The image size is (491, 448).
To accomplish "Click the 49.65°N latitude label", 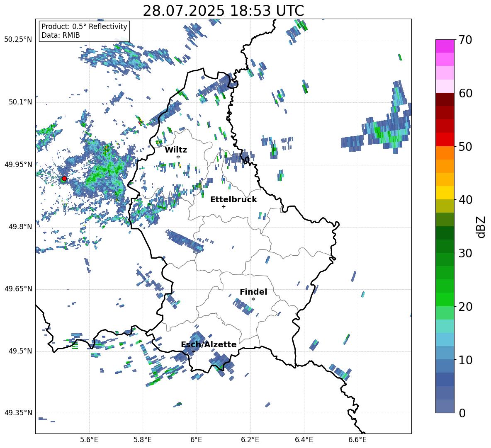I will tap(18, 288).
